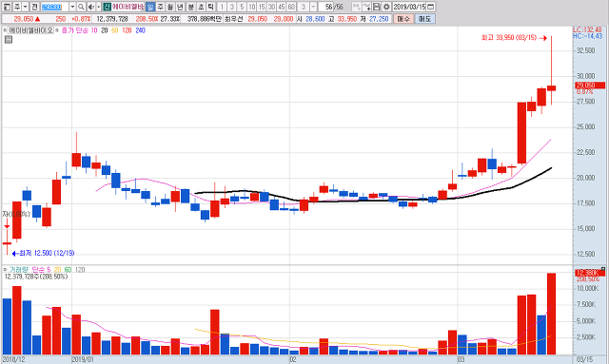Click the 매수 buy button

(403, 19)
